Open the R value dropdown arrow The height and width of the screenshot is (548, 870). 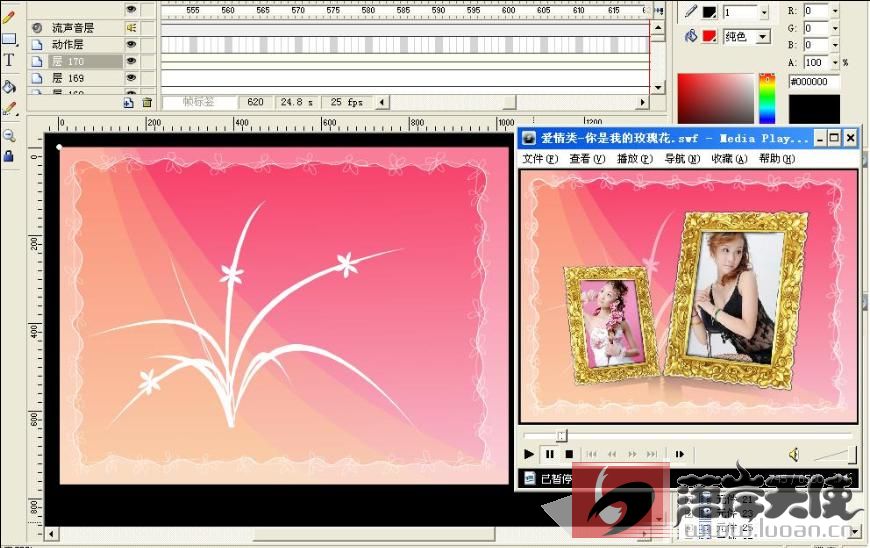pos(834,11)
